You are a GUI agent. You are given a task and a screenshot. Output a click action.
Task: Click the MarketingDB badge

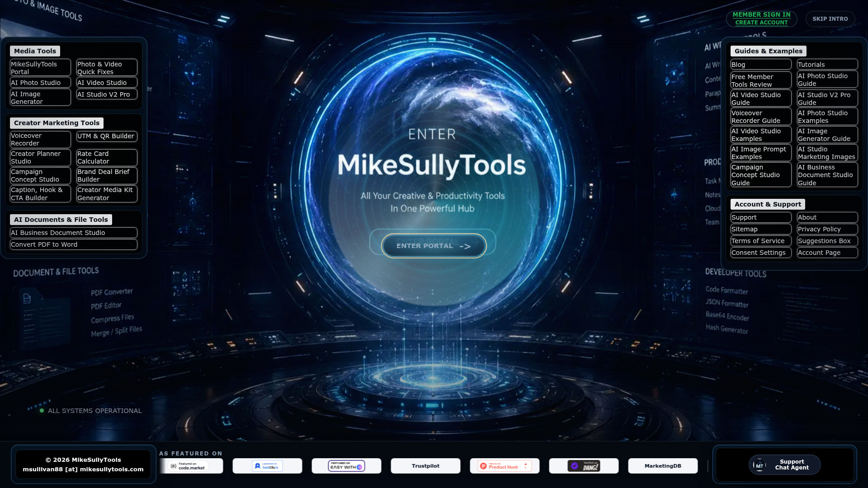click(x=663, y=466)
